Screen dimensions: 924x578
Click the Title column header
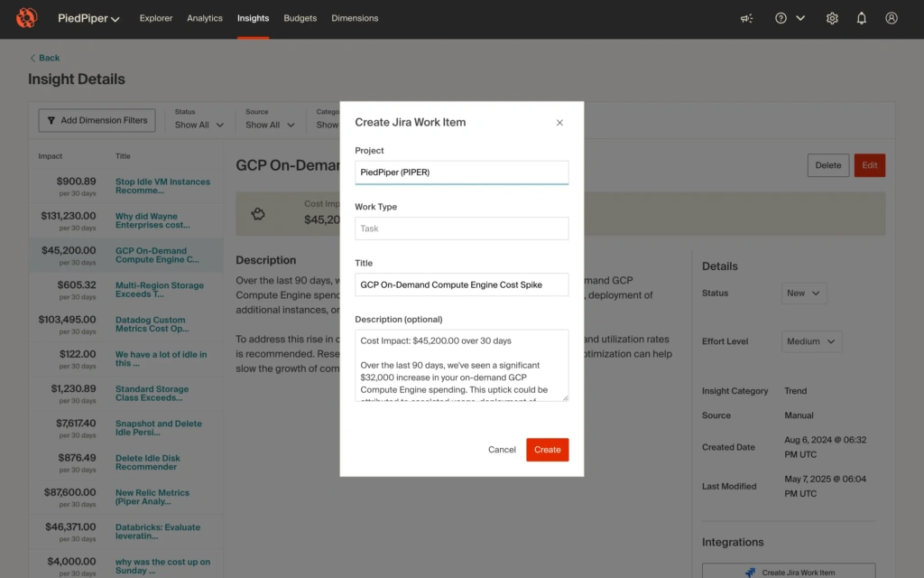(x=123, y=156)
